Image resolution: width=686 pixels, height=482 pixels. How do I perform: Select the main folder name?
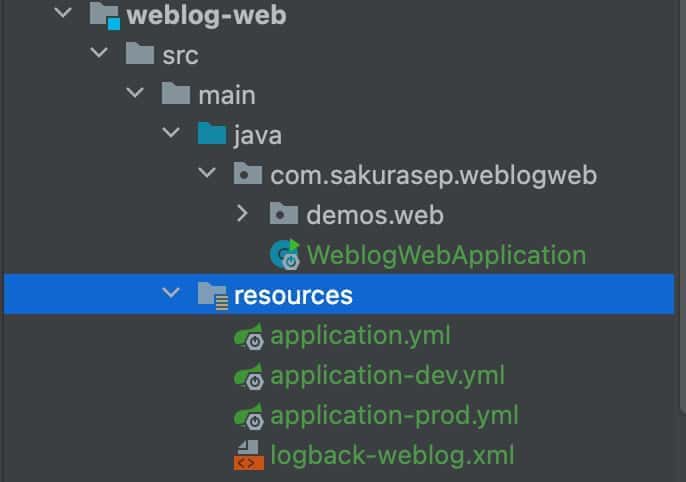227,95
